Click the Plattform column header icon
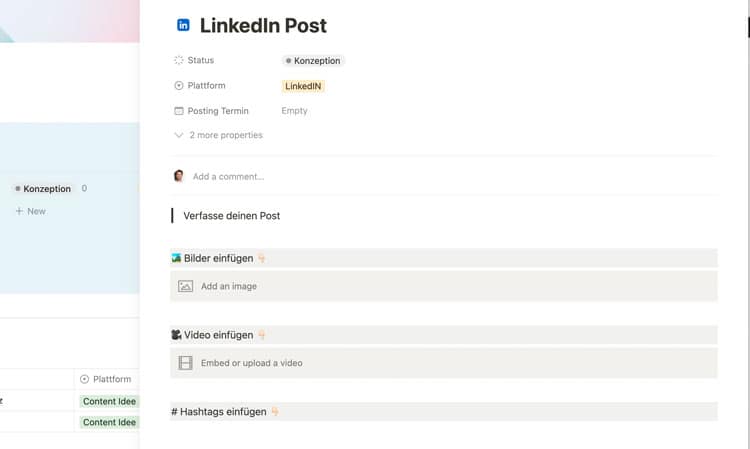The image size is (750, 449). [x=84, y=379]
